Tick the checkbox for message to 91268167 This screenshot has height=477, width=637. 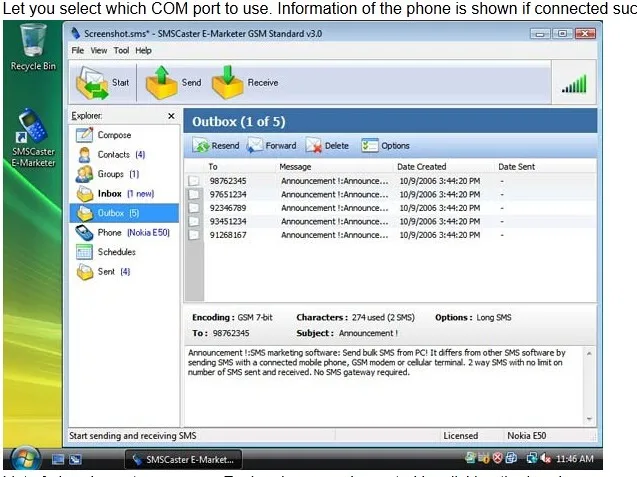pos(194,235)
